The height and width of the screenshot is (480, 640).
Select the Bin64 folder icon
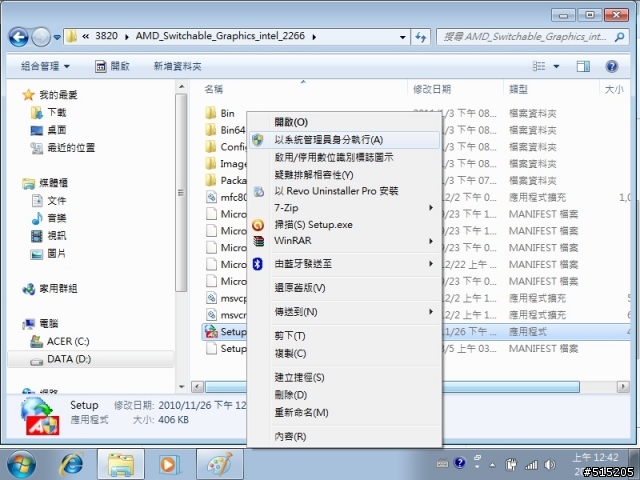click(x=211, y=130)
